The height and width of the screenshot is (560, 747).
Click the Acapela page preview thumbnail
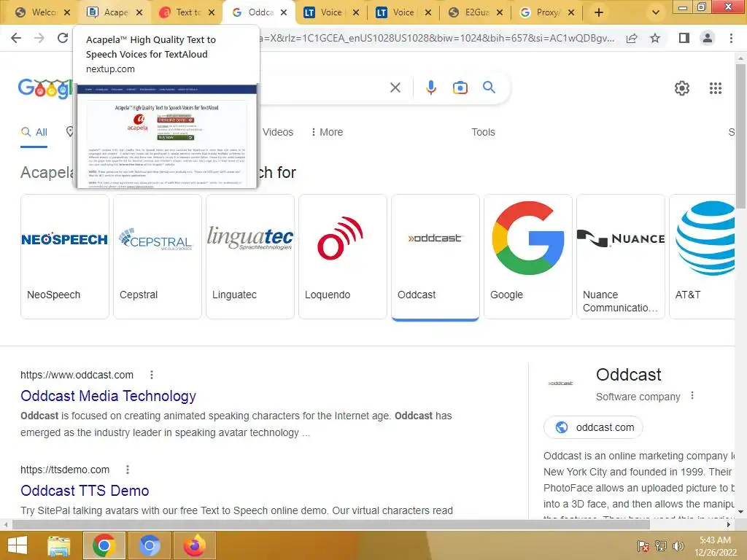167,136
